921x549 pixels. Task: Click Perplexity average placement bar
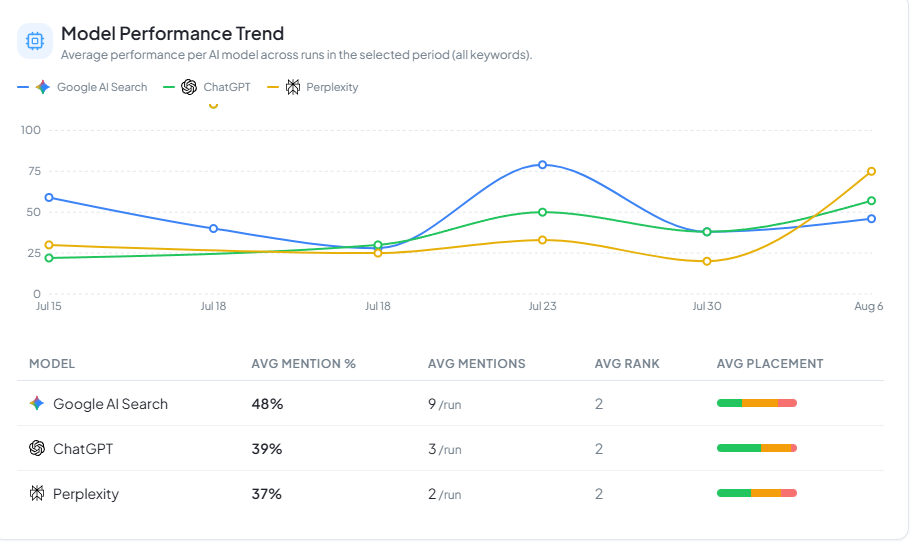point(757,493)
